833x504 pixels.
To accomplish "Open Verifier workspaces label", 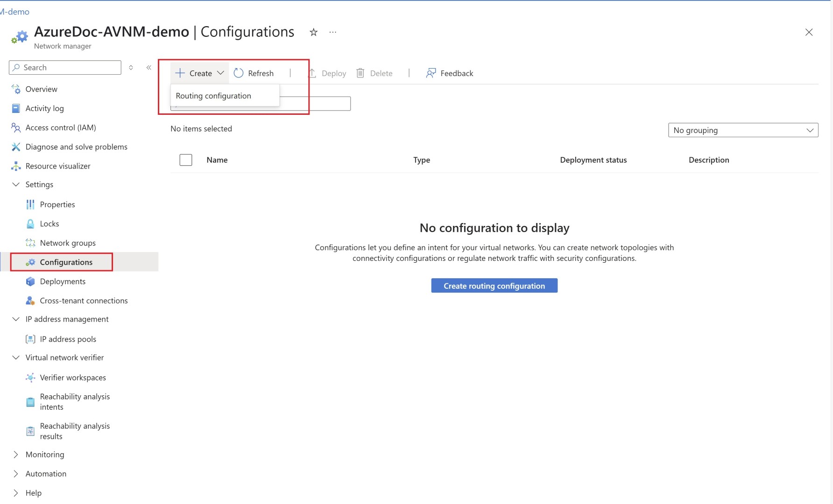I will tap(73, 378).
